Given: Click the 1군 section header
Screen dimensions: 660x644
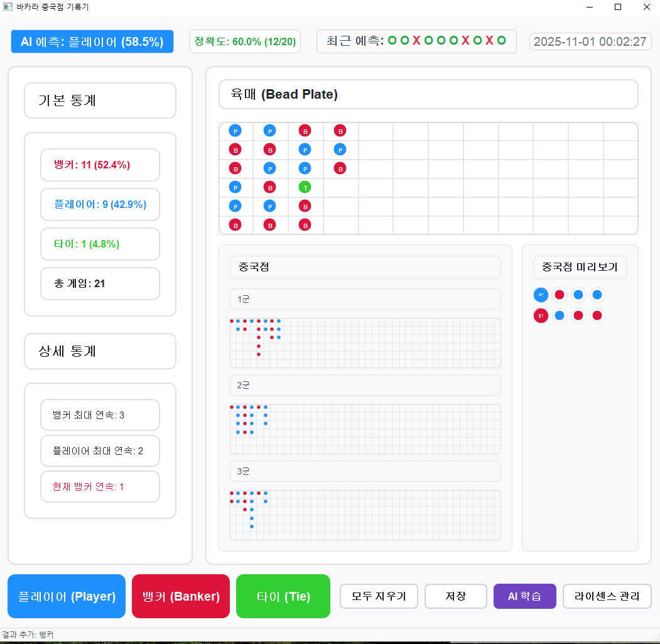Looking at the screenshot, I should (365, 299).
